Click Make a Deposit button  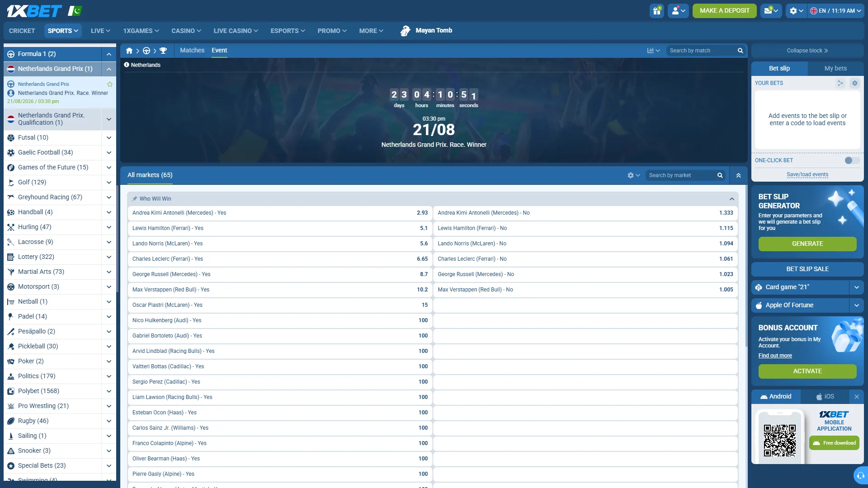coord(724,11)
